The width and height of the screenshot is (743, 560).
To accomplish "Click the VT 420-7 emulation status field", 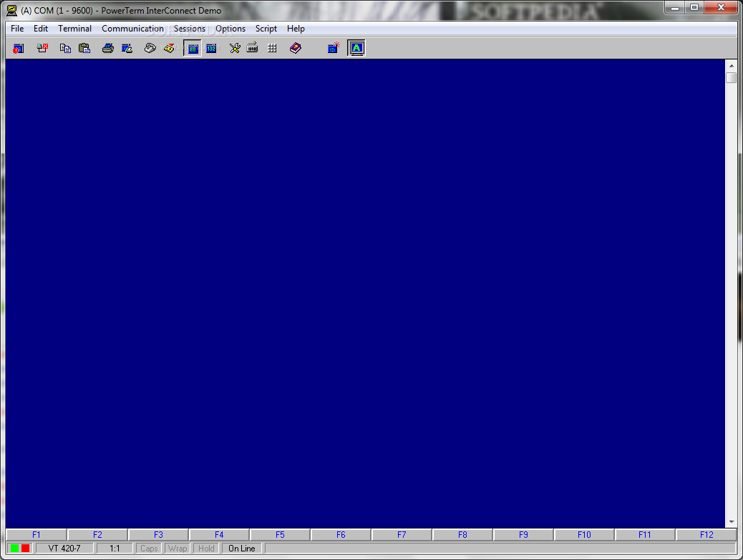I will pos(64,548).
